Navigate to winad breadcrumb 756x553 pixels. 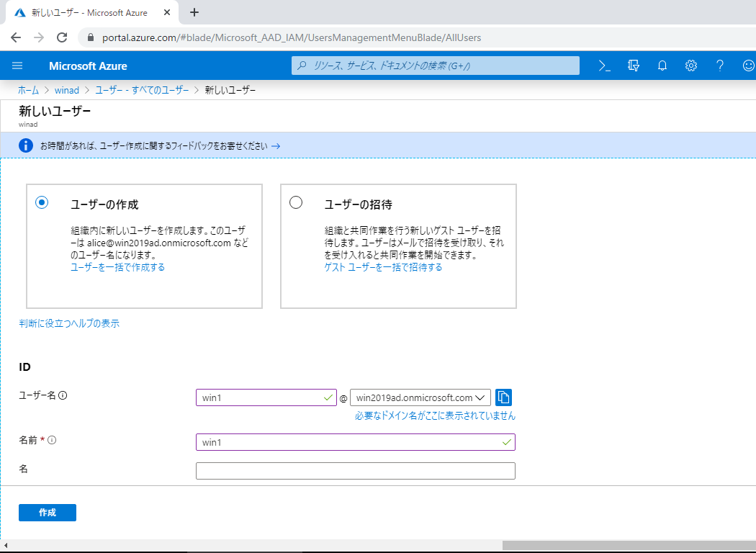pos(67,90)
